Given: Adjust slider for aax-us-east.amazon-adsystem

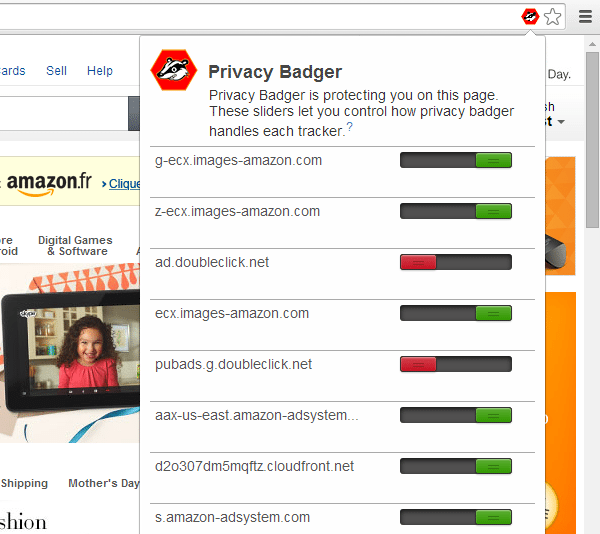Looking at the screenshot, I should (x=456, y=415).
